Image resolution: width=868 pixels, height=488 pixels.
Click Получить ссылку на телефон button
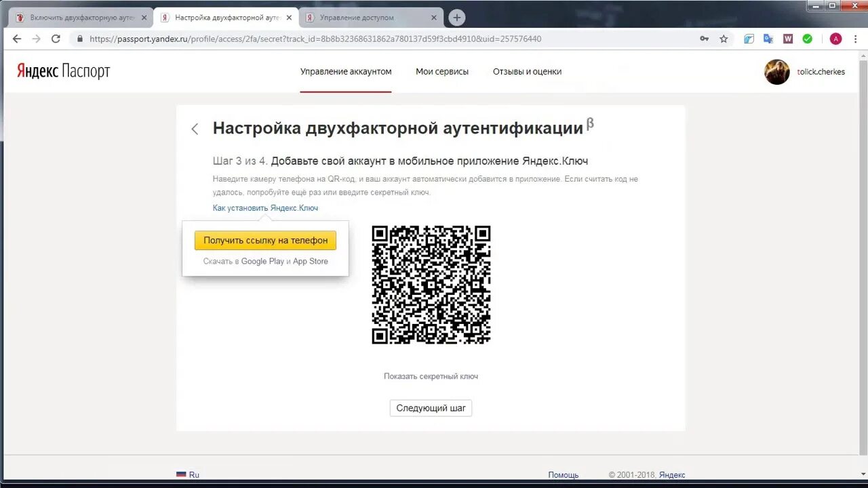(x=265, y=240)
